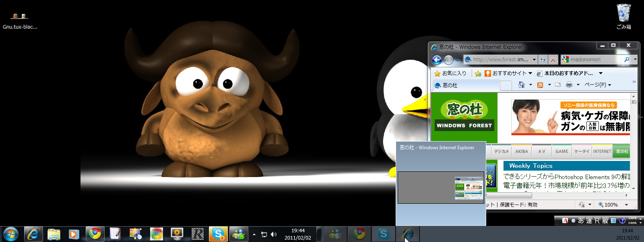This screenshot has height=242, width=644.
Task: Open the 電子書籍元年 article link
Action: pos(567,186)
